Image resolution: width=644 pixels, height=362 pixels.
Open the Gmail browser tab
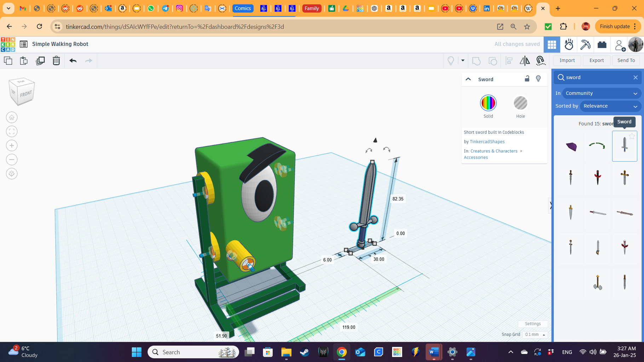click(x=23, y=8)
